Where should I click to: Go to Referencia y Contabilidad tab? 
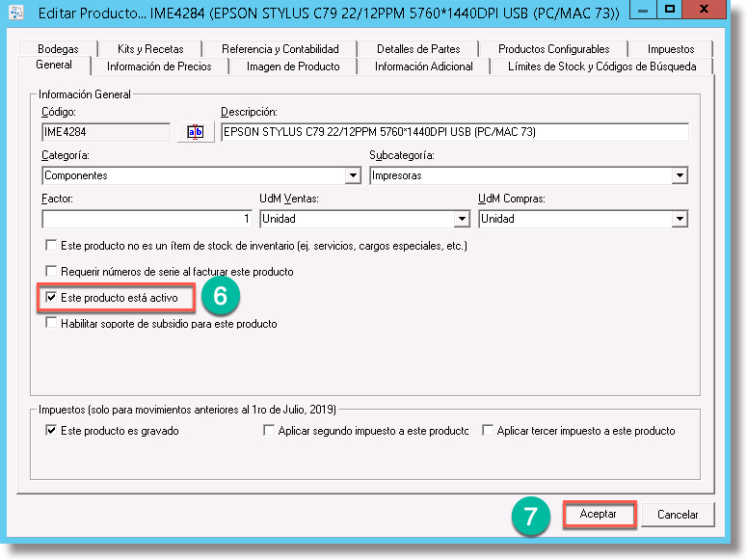(x=280, y=49)
